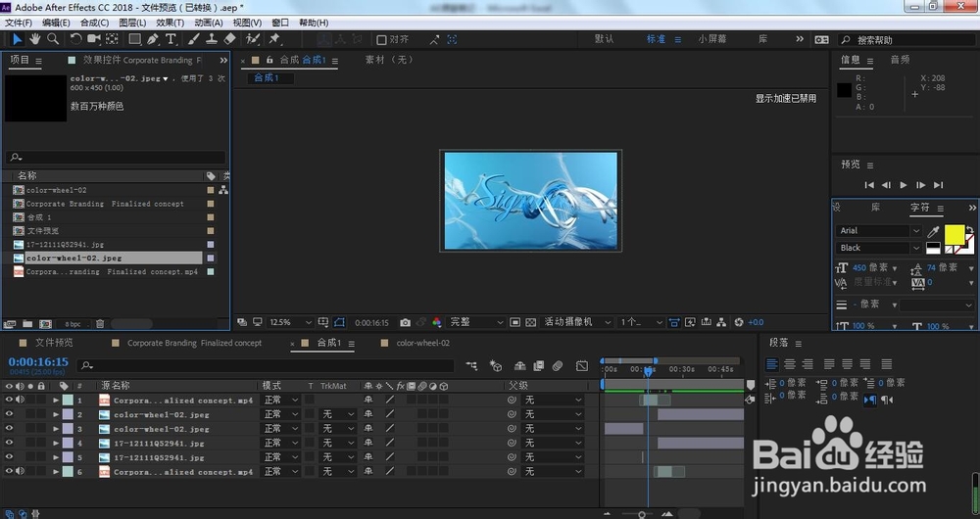
Task: Select the Clone Stamp tool
Action: point(212,39)
